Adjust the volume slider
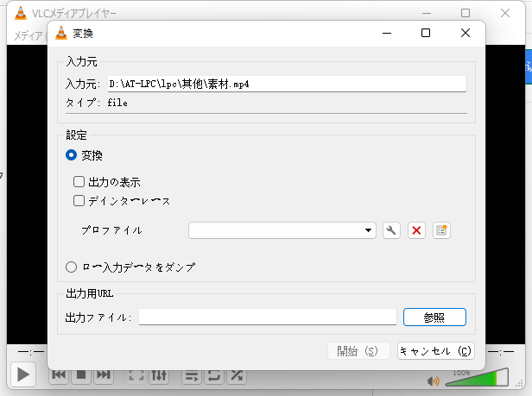This screenshot has width=532, height=396. point(476,380)
